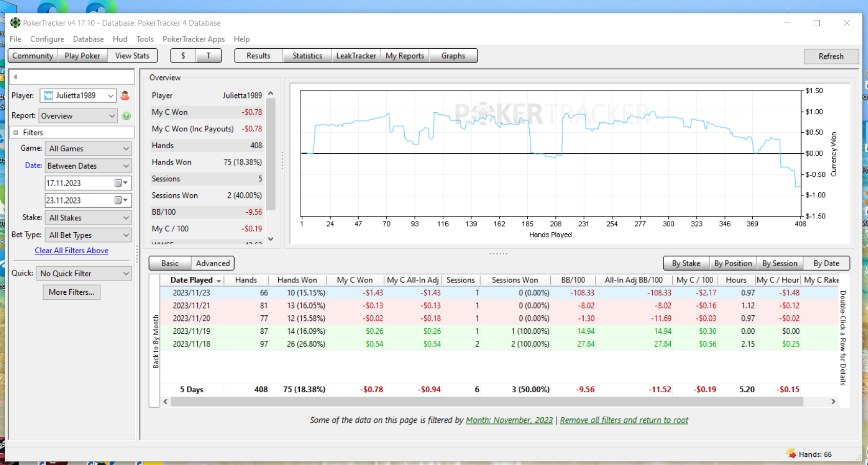Open the File menu
868x465 pixels.
click(x=15, y=39)
